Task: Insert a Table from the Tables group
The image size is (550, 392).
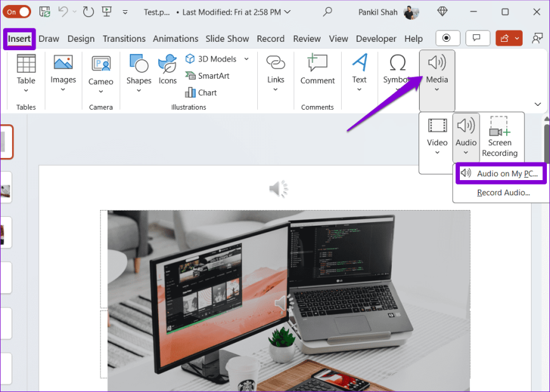Action: (x=25, y=73)
